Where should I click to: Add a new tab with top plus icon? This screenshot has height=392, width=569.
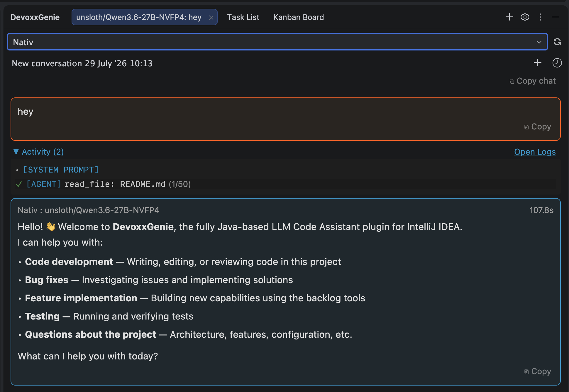click(509, 17)
